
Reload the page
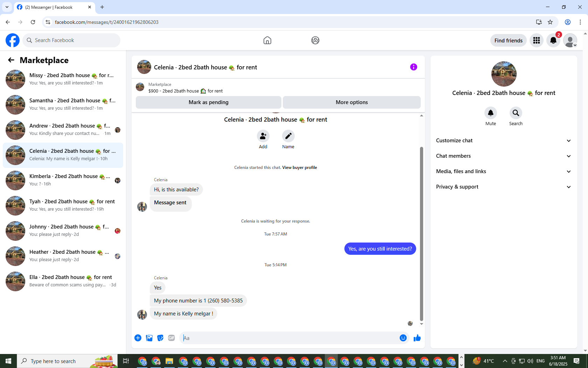(33, 22)
